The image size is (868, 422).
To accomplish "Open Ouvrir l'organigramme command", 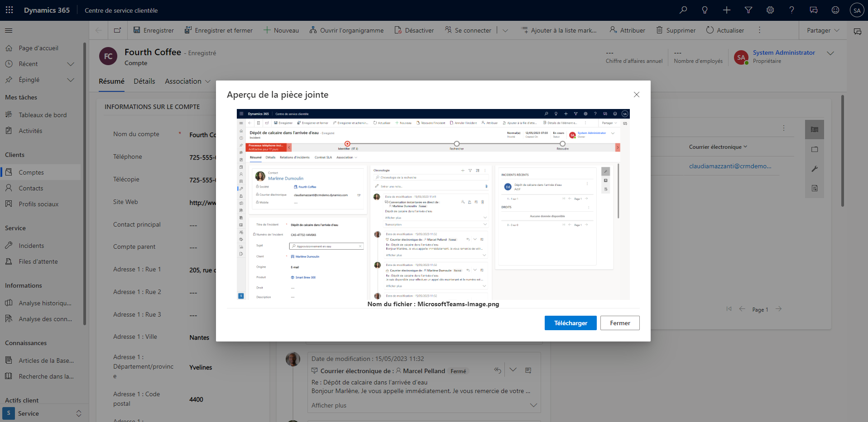I will (346, 30).
